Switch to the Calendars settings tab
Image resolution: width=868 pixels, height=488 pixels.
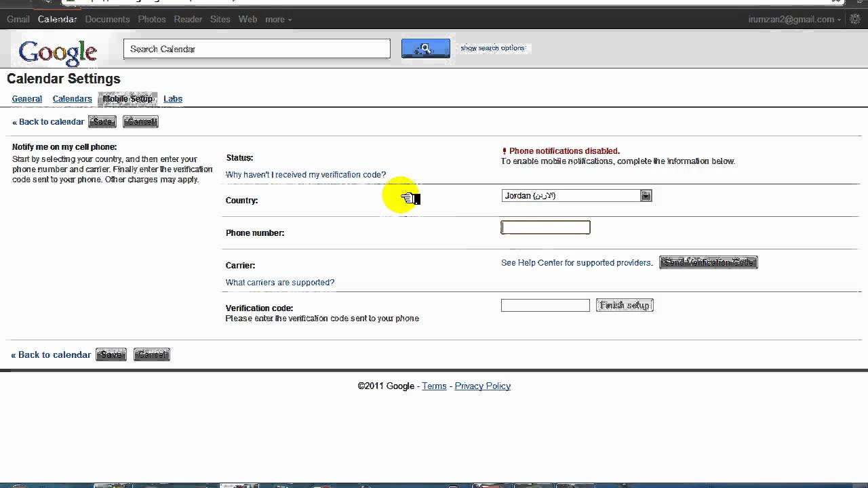72,99
